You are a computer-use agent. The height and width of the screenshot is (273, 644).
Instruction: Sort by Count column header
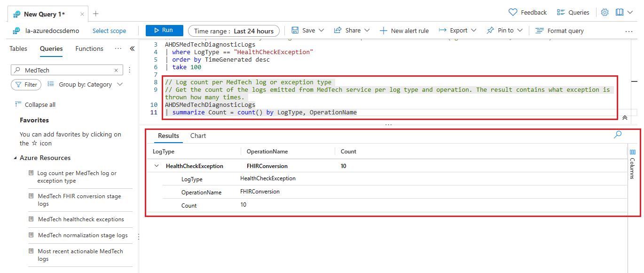[348, 152]
